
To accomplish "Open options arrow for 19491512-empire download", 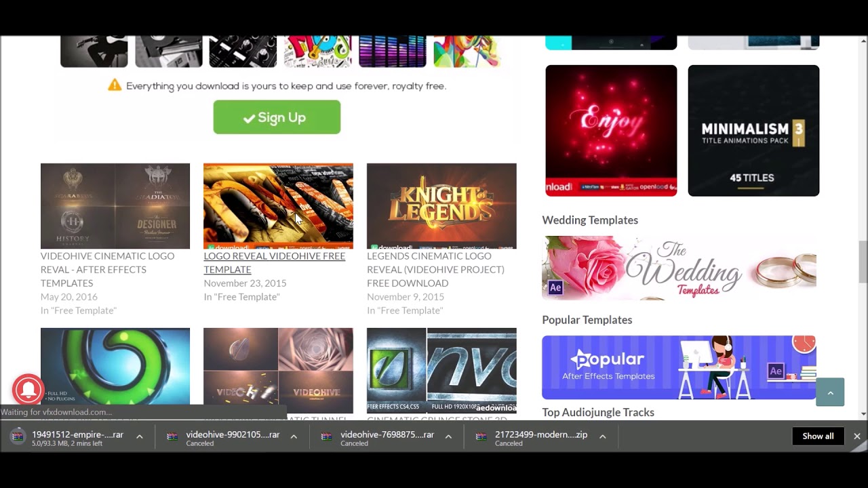I will coord(139,437).
